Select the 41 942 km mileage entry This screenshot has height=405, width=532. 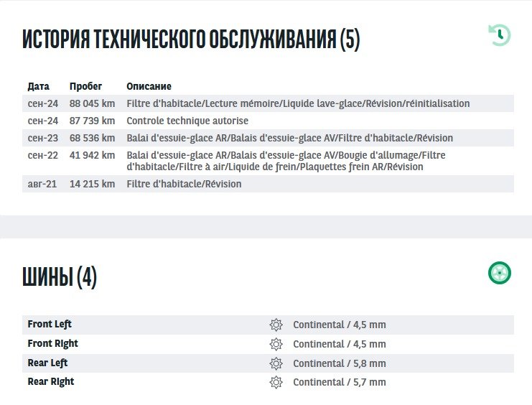coord(92,155)
